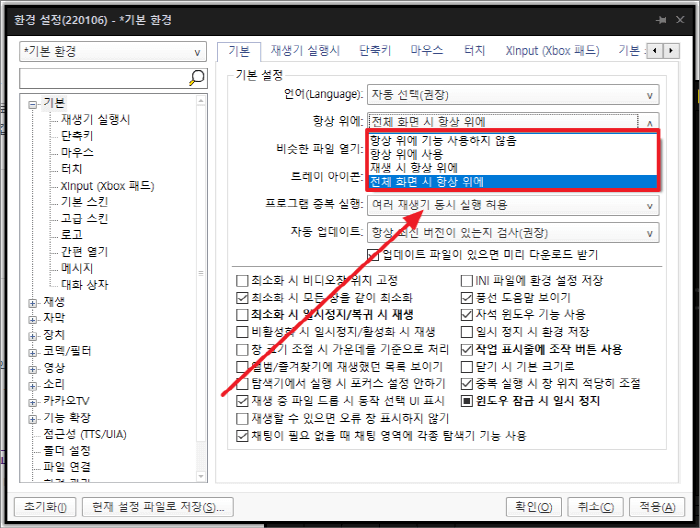Toggle 최소화 시 비디오창 위치 고정 checkbox
The height and width of the screenshot is (528, 700).
[242, 281]
